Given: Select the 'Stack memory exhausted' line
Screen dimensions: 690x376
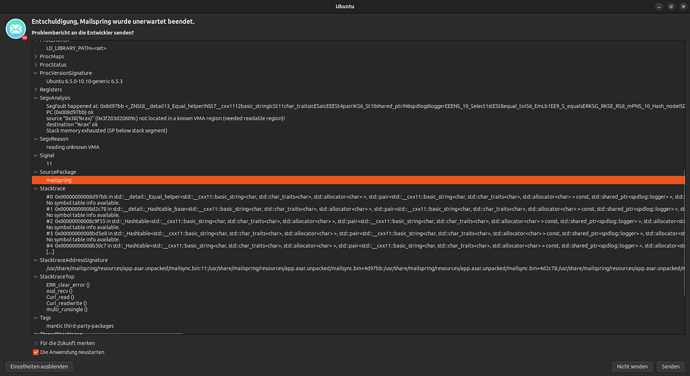Looking at the screenshot, I should tap(106, 131).
